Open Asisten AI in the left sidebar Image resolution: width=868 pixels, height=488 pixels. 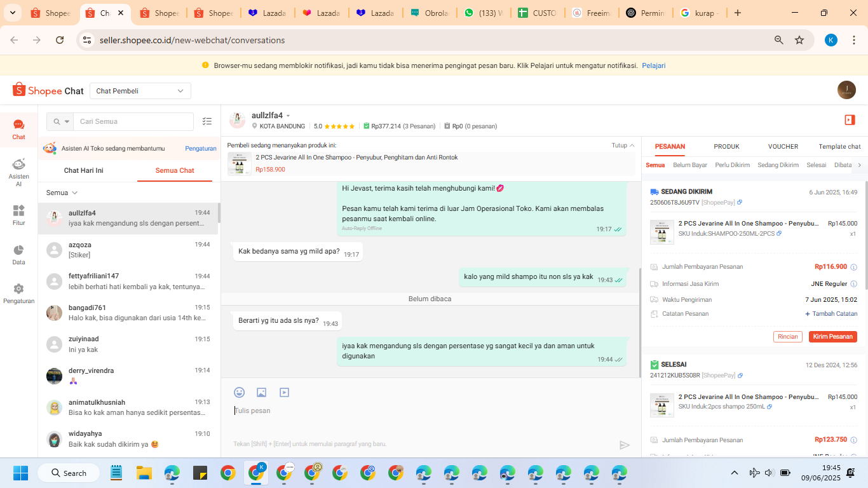point(18,172)
